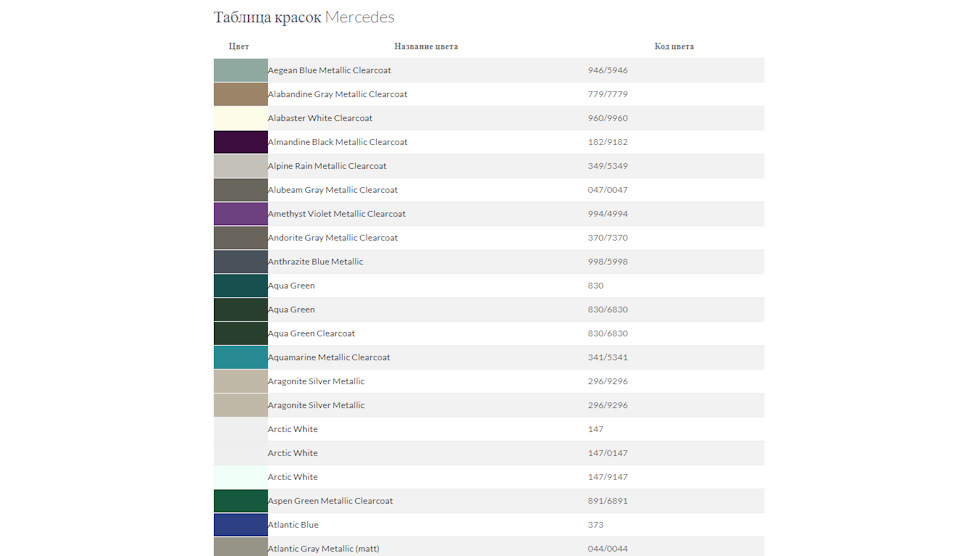This screenshot has height=556, width=960.
Task: Pick the Anthrazite Blue Metallic swatch
Action: (x=241, y=261)
